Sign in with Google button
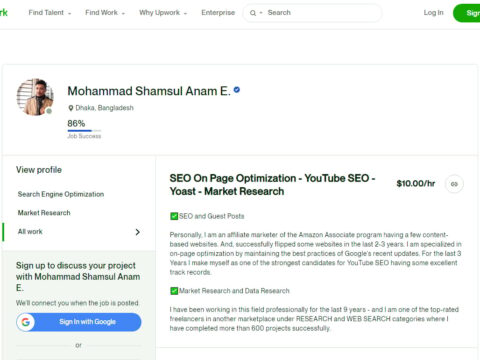Image resolution: width=480 pixels, height=360 pixels. point(79,322)
